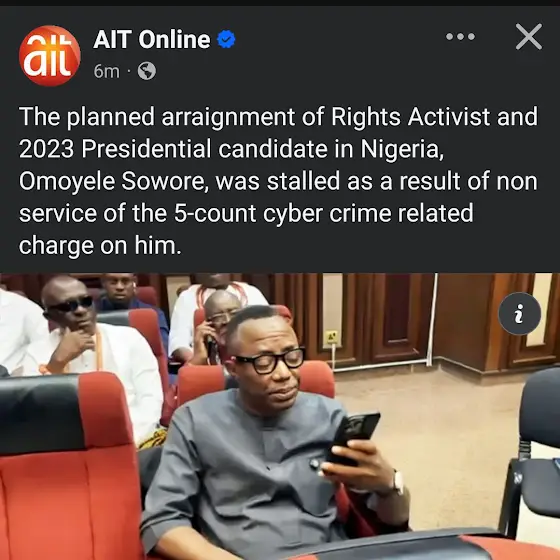Image resolution: width=560 pixels, height=560 pixels.
Task: Click the globe public audience icon
Action: tap(147, 71)
